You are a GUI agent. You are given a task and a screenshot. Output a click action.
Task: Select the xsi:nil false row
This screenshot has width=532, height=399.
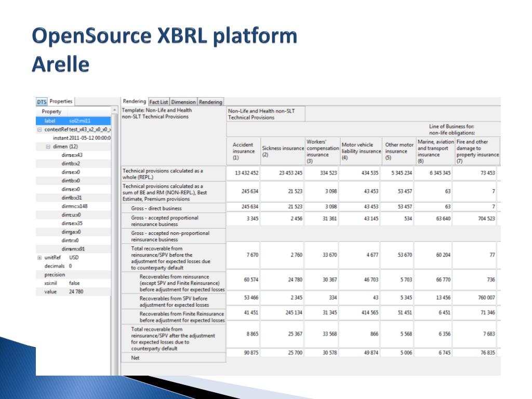point(73,283)
